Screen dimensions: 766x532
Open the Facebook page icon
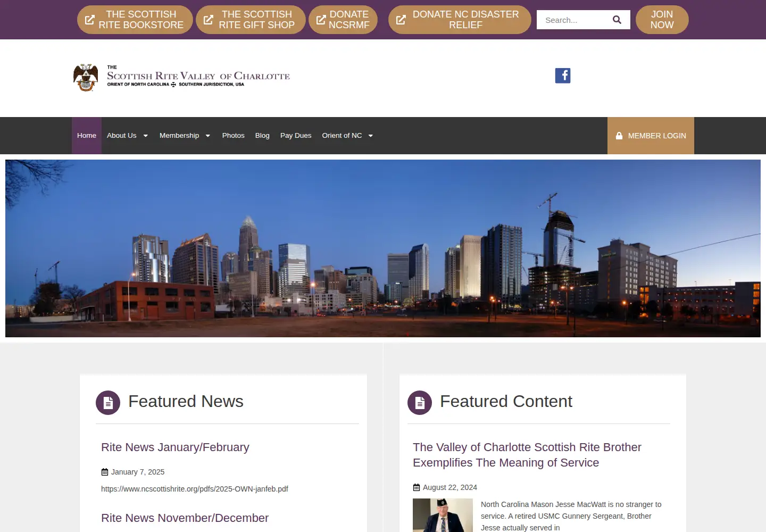pyautogui.click(x=563, y=76)
